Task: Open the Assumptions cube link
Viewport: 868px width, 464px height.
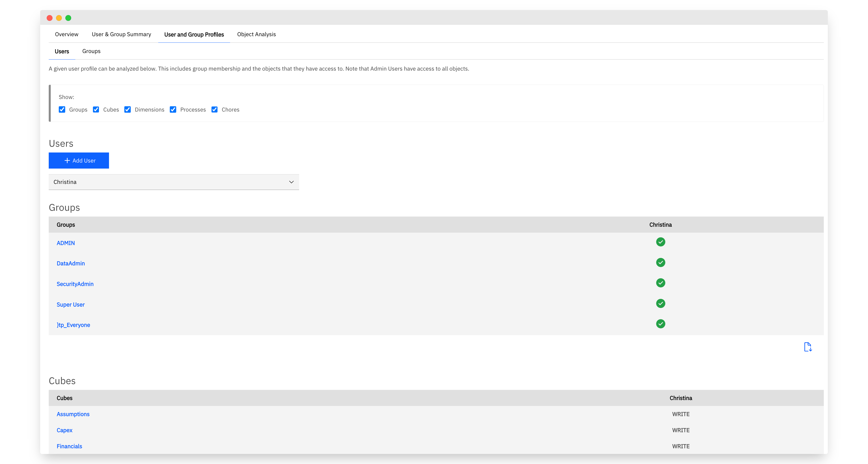Action: coord(73,414)
